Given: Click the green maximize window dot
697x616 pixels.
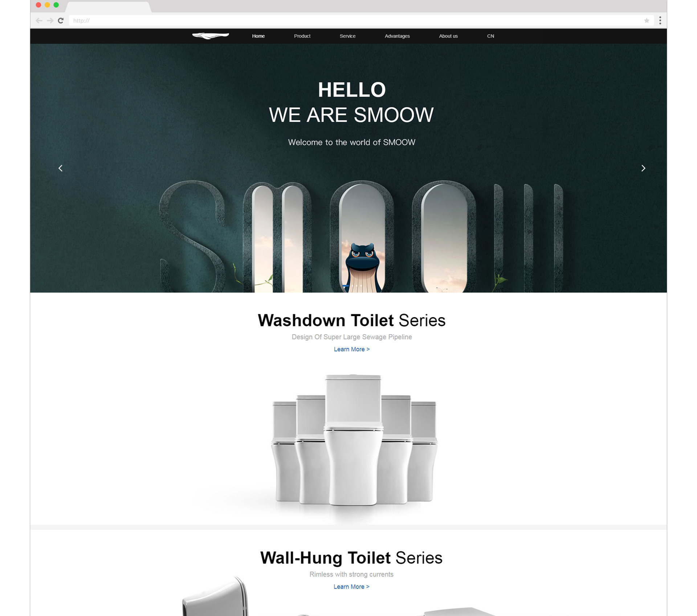Looking at the screenshot, I should [x=56, y=5].
